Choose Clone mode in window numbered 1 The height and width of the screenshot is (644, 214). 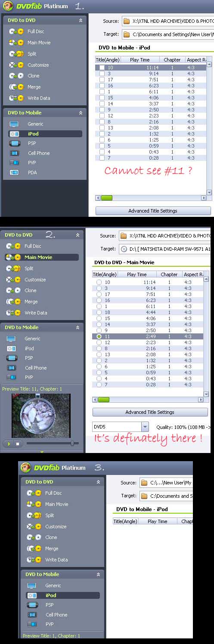(33, 76)
